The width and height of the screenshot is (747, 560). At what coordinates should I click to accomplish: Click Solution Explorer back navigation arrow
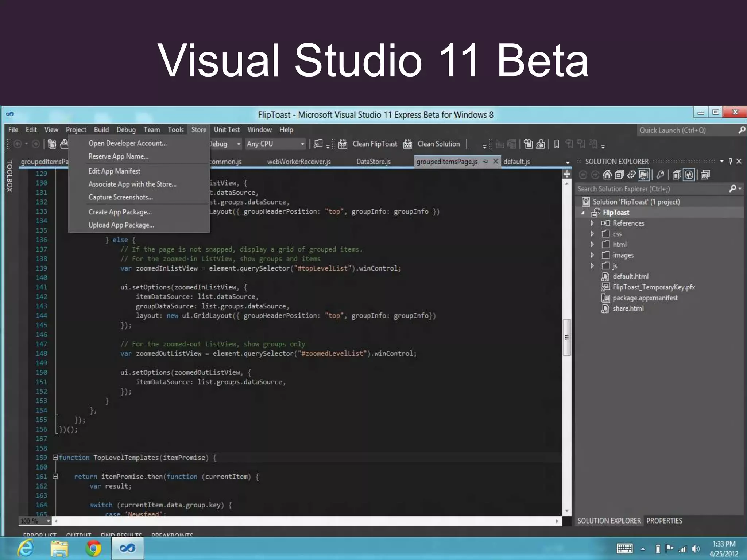(583, 175)
